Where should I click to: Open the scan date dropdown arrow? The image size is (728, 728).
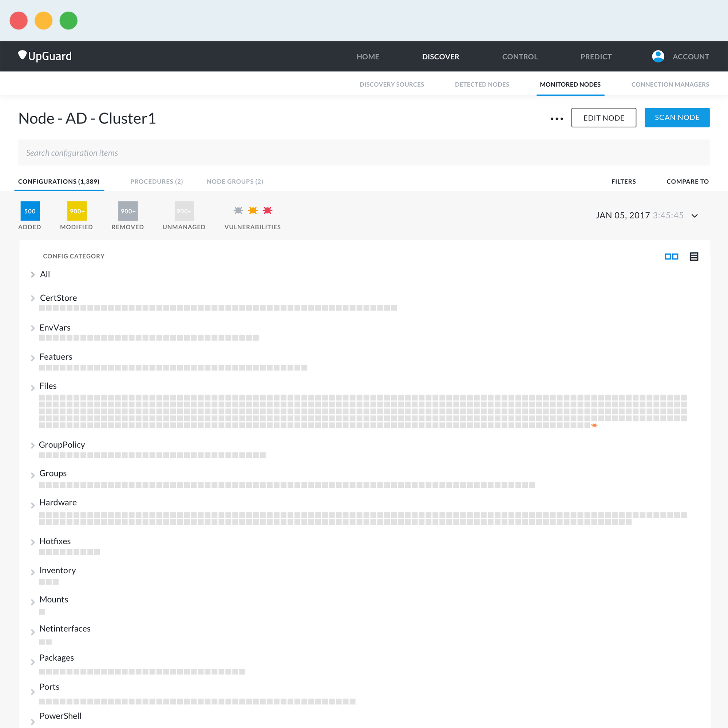coord(695,216)
